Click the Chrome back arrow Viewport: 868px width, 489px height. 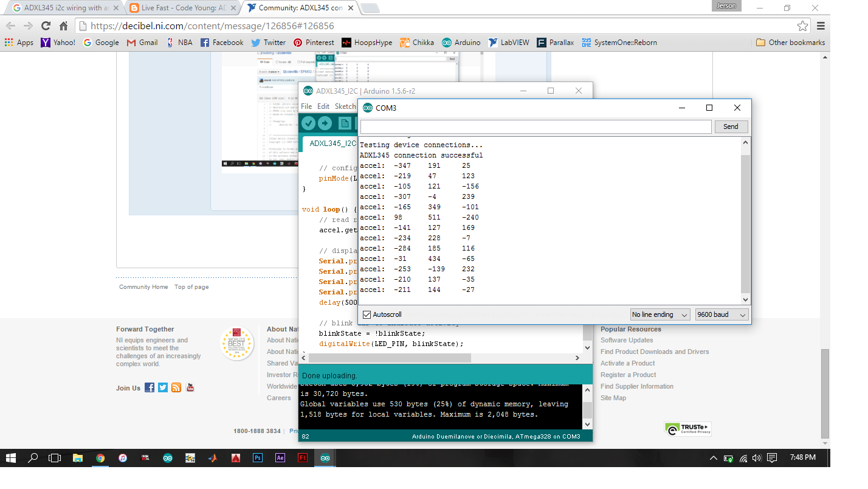pos(10,26)
